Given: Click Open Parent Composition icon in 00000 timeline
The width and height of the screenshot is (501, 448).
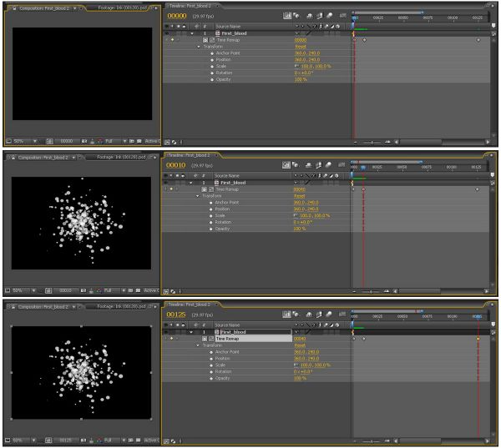Looking at the screenshot, I should [287, 15].
